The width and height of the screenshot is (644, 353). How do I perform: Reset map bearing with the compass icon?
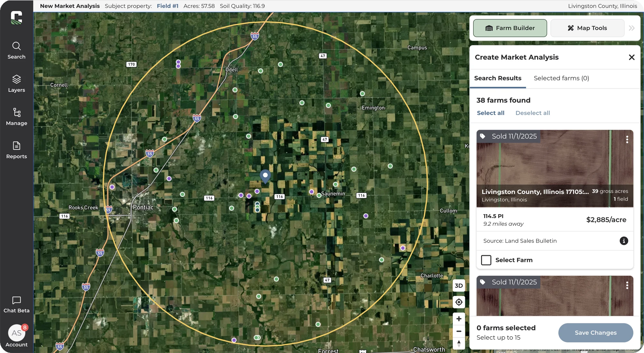pos(459,343)
